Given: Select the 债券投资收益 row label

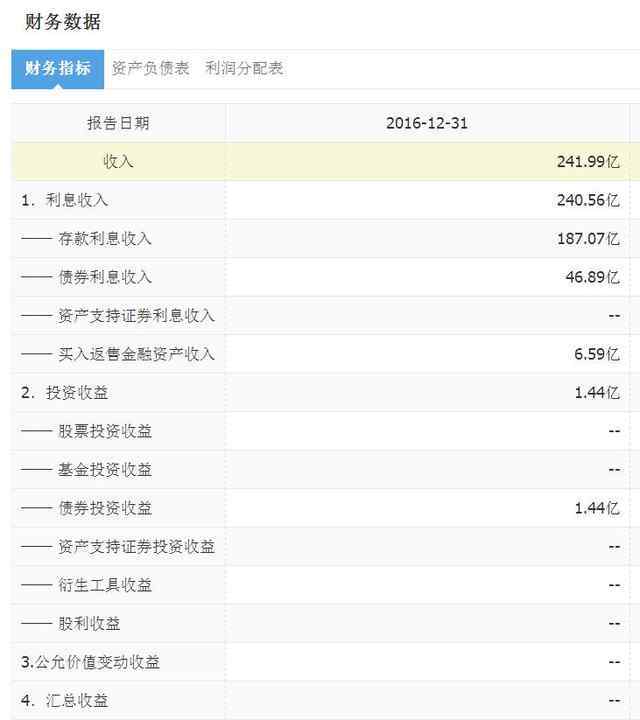Looking at the screenshot, I should (x=105, y=508).
